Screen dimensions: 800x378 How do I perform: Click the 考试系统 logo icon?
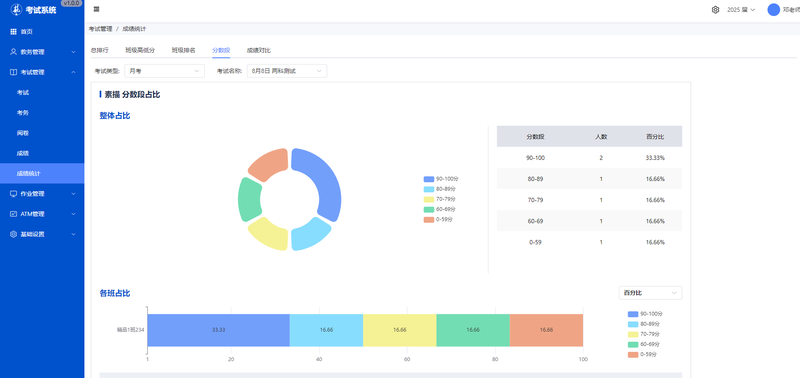pyautogui.click(x=16, y=9)
